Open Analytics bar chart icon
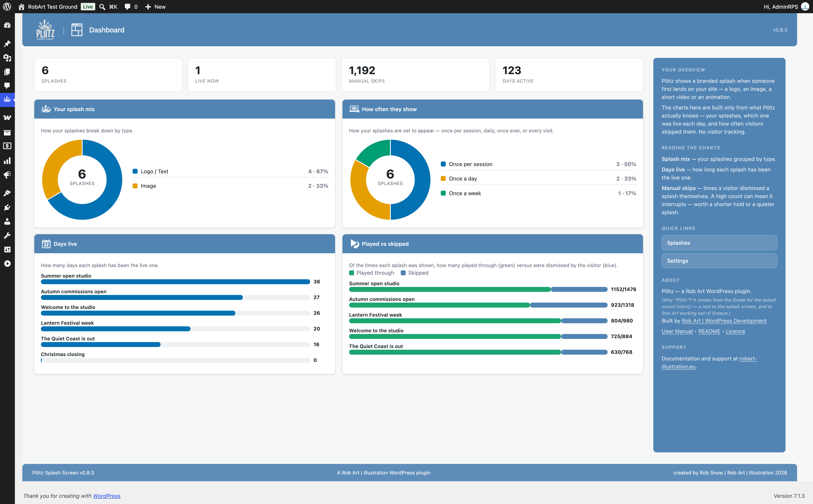Screen dimensions: 813x504 coord(7,161)
